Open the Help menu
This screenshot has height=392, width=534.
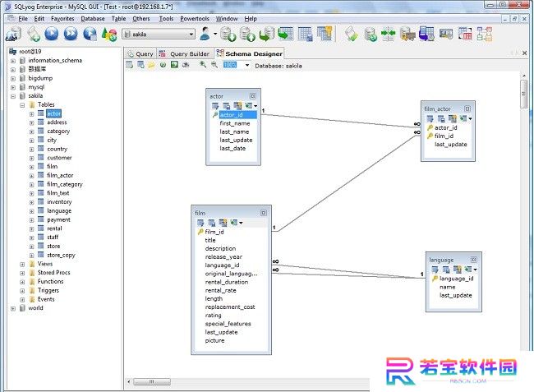(x=251, y=18)
